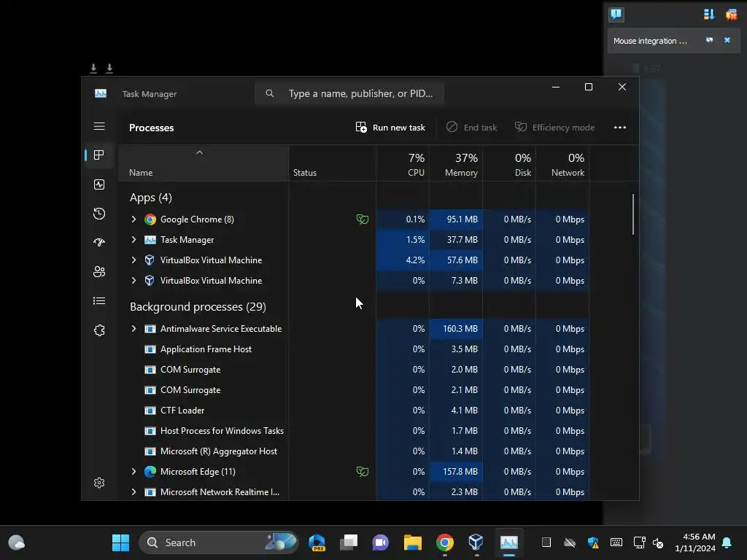
Task: Open the Performance sidebar icon
Action: 99,184
